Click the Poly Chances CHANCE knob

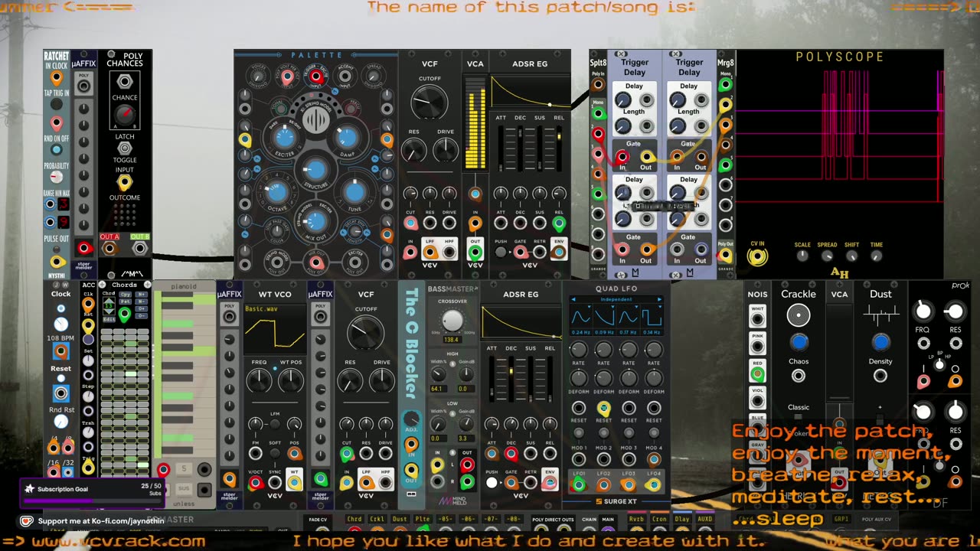click(x=125, y=116)
